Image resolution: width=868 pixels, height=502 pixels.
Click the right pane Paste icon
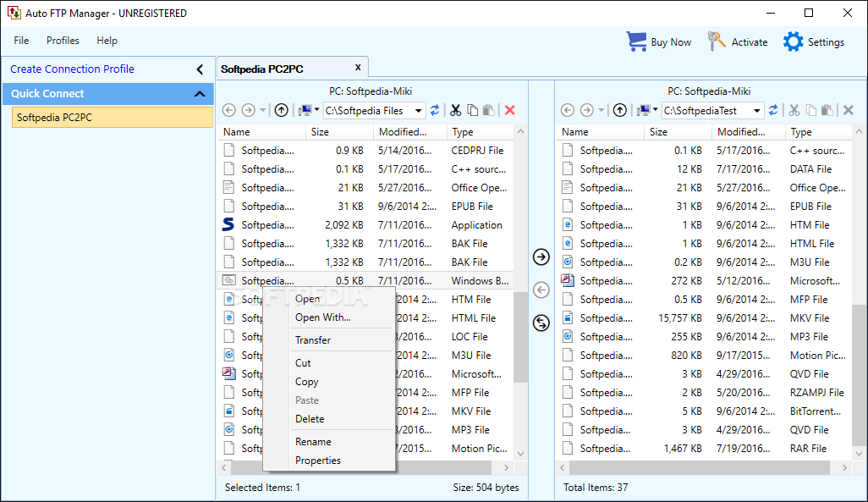point(827,110)
